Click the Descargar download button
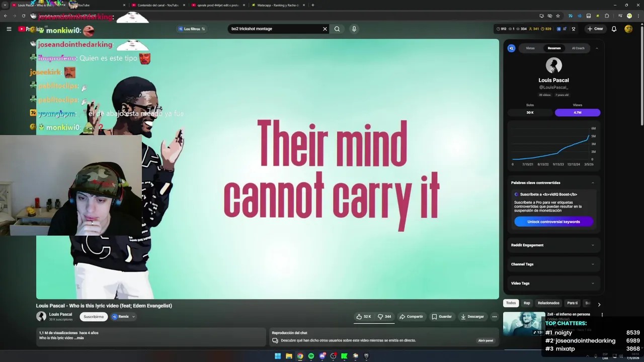This screenshot has width=644, height=362. point(472,317)
